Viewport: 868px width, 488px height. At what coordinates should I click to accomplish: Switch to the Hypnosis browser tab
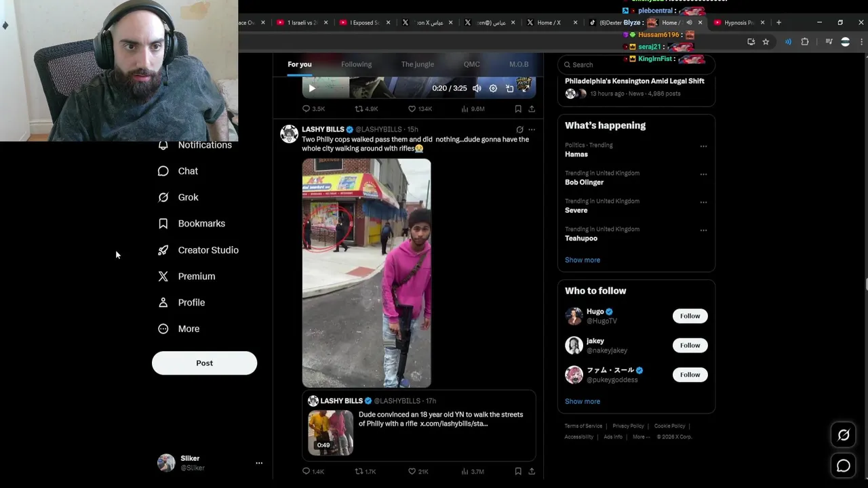[739, 22]
